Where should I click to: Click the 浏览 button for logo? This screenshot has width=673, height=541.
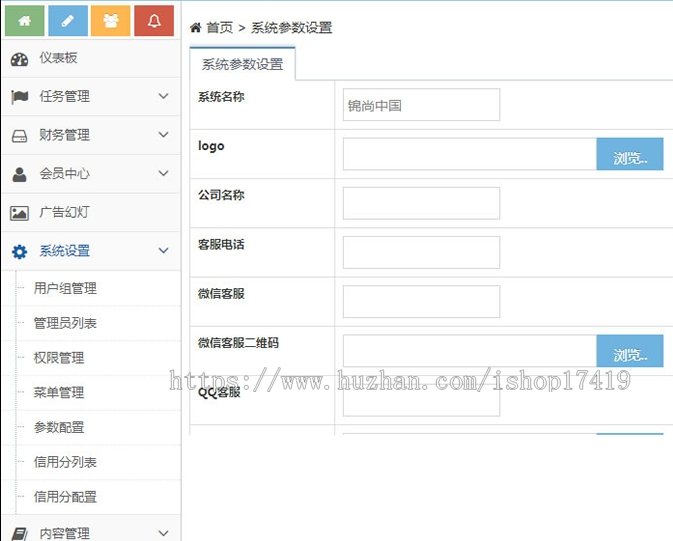point(630,154)
